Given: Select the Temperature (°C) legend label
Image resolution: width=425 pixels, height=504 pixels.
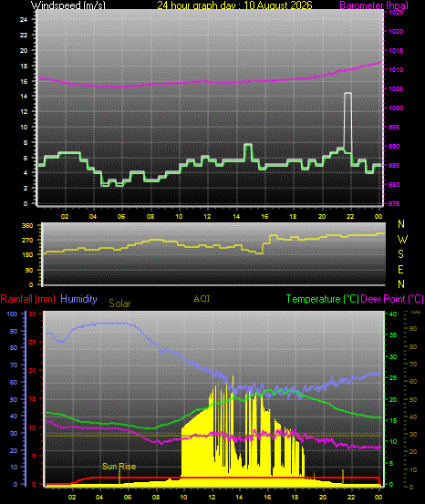Looking at the screenshot, I should [322, 299].
